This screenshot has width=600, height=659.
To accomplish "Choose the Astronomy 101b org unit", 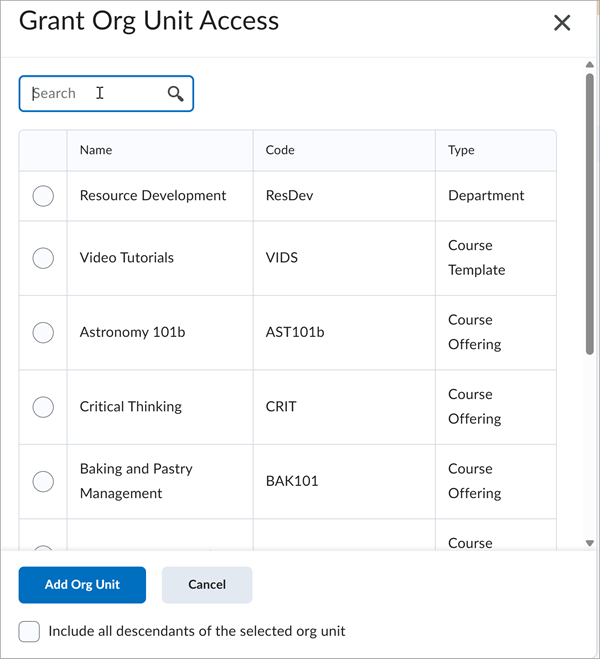I will tap(43, 332).
